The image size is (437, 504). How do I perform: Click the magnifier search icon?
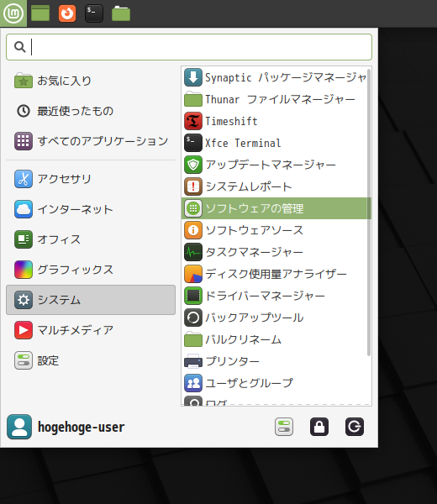point(20,47)
